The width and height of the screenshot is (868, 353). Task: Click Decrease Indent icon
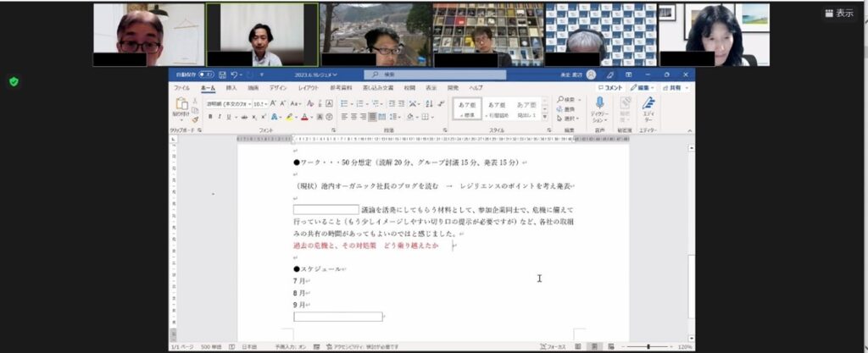[392, 103]
